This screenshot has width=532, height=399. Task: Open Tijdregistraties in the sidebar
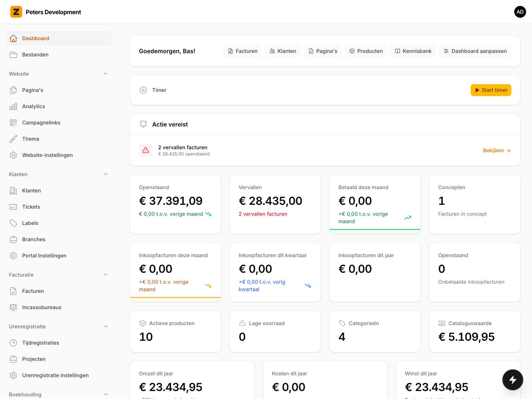pyautogui.click(x=59, y=343)
